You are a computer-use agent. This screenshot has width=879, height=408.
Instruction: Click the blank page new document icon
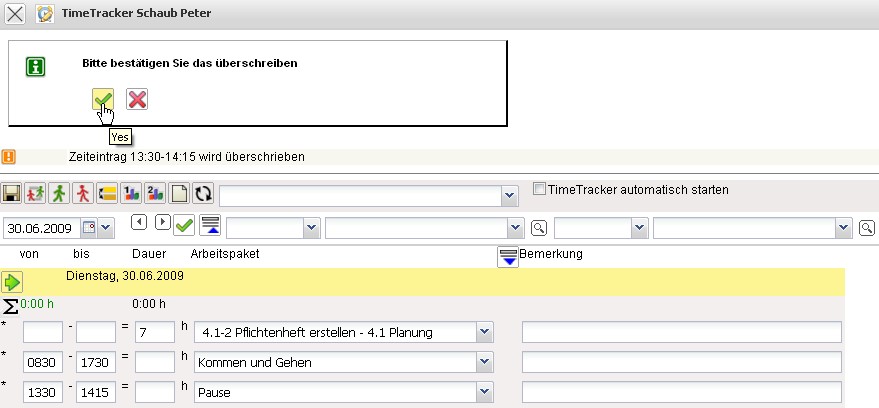(179, 193)
